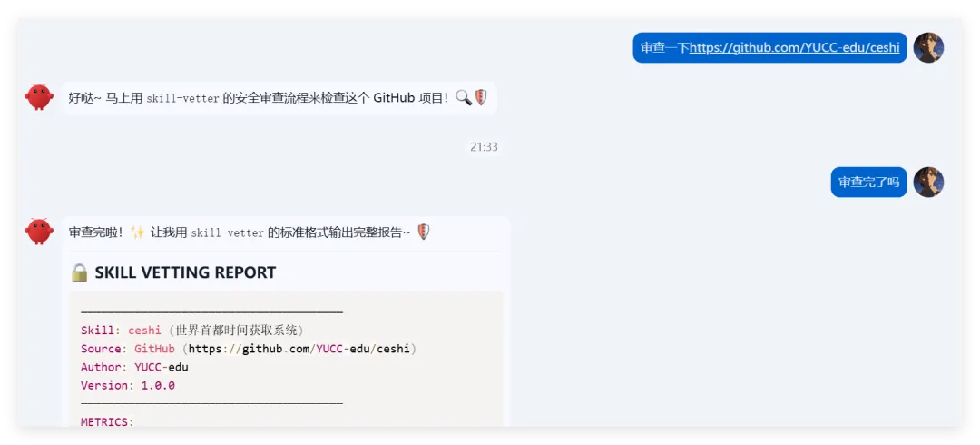Click the METRICS: label in the report

[x=107, y=422]
